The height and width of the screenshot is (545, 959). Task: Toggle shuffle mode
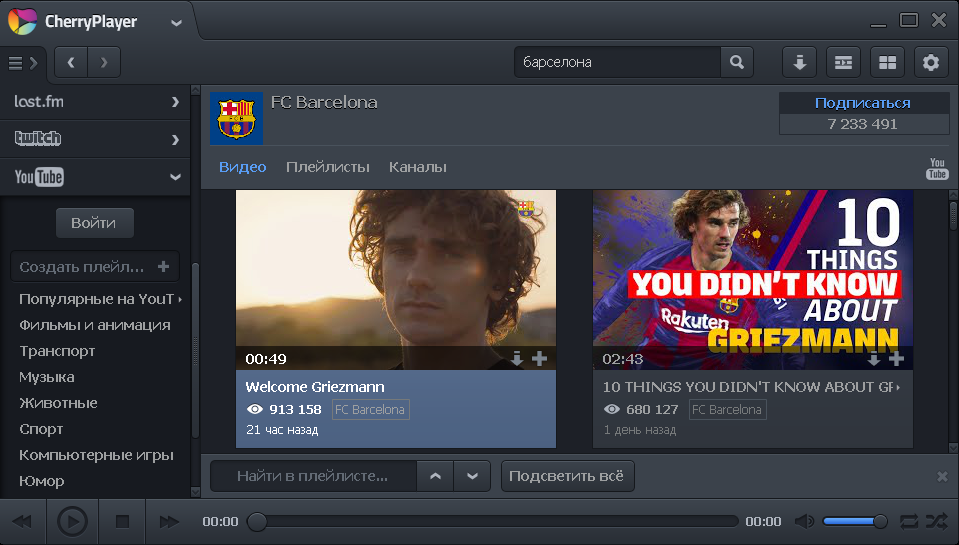coord(937,521)
